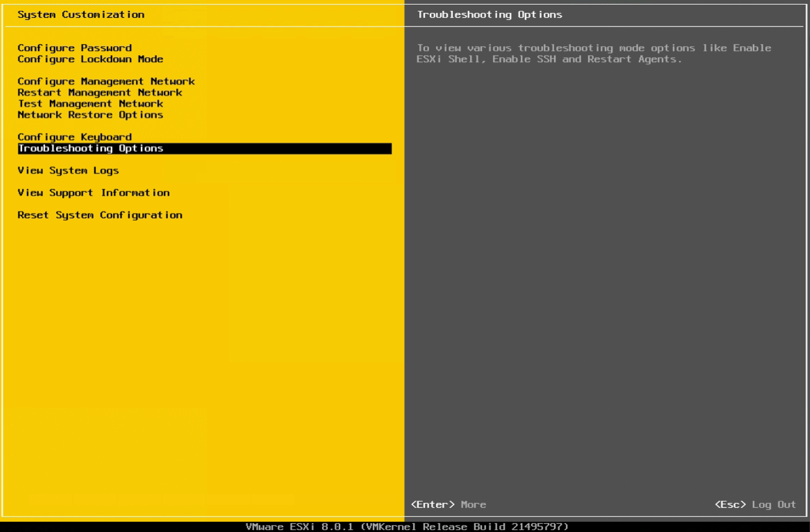Choose Reset System Configuration
The width and height of the screenshot is (810, 532).
[x=99, y=215]
